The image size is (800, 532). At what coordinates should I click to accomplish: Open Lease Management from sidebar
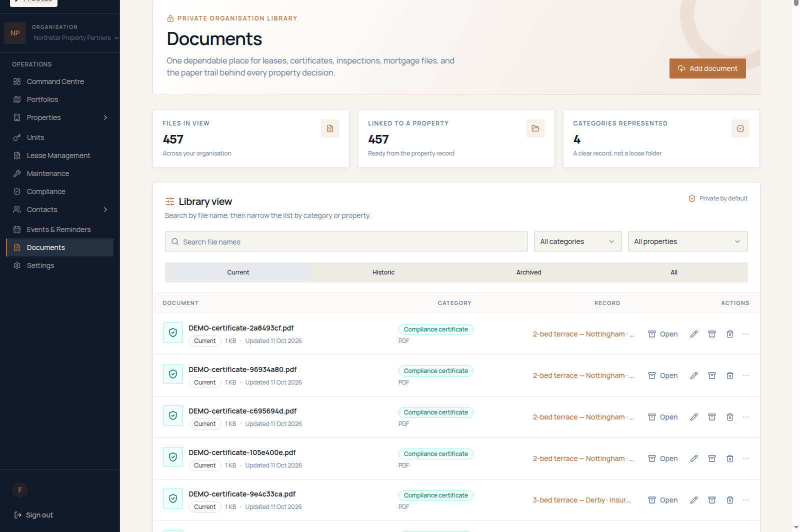[x=60, y=155]
